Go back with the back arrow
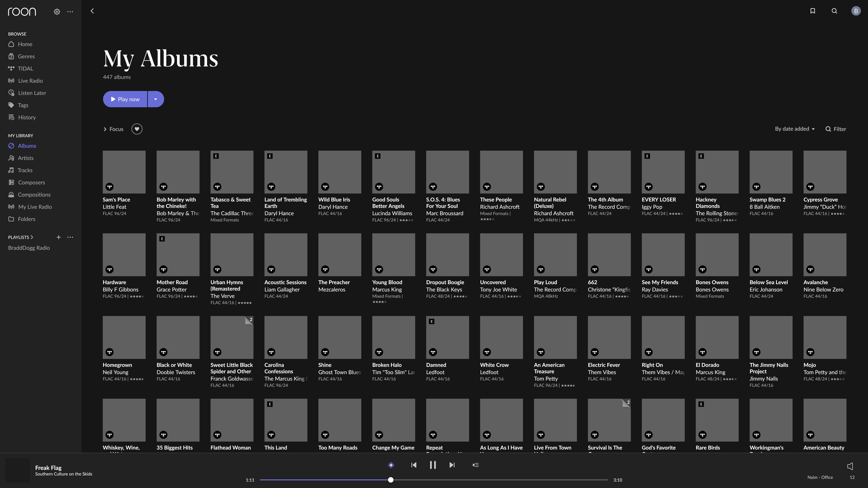Viewport: 868px width, 488px height. click(x=92, y=11)
